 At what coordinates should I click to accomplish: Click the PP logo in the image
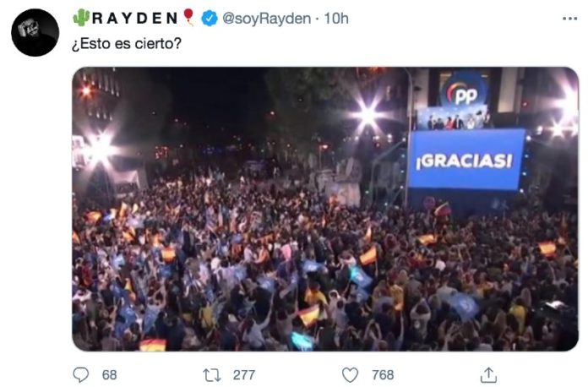point(465,91)
